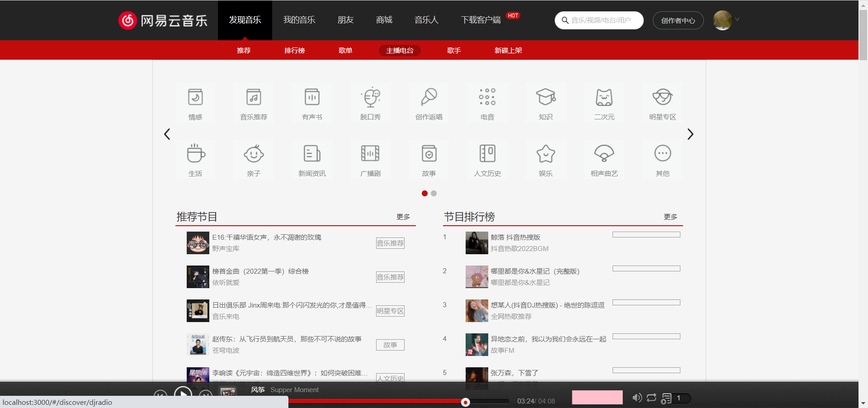Open the 二次元 category

pyautogui.click(x=604, y=103)
